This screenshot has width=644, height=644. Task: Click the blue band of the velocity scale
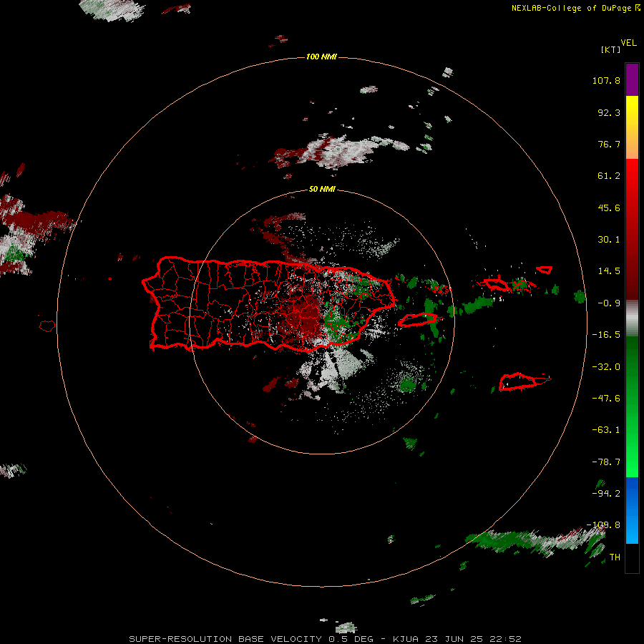(632, 510)
